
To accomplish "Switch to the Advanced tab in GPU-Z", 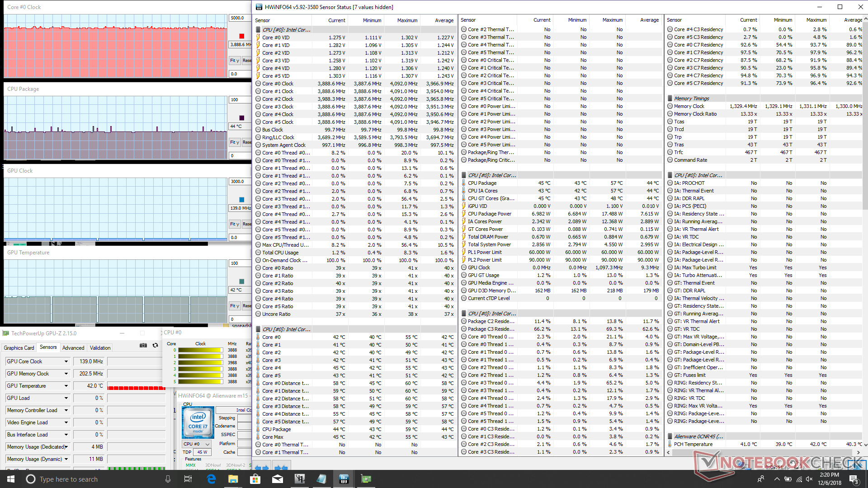I will coord(73,348).
